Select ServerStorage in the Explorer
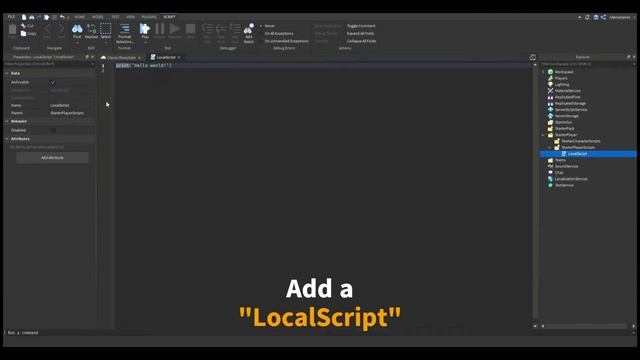 click(x=566, y=116)
